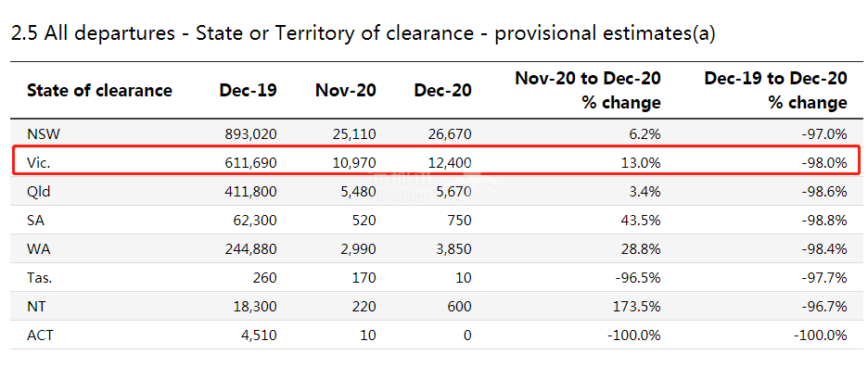Viewport: 868px width, 367px height.
Task: Click the Tas. row label
Action: pos(39,278)
